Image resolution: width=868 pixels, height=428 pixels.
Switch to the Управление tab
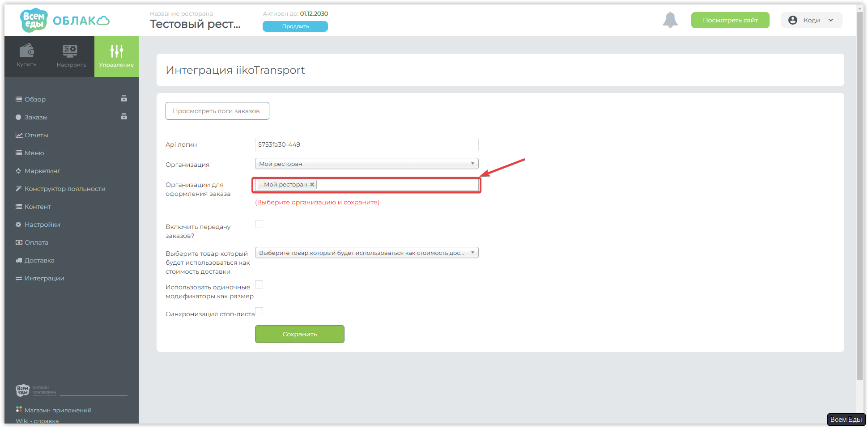tap(116, 56)
